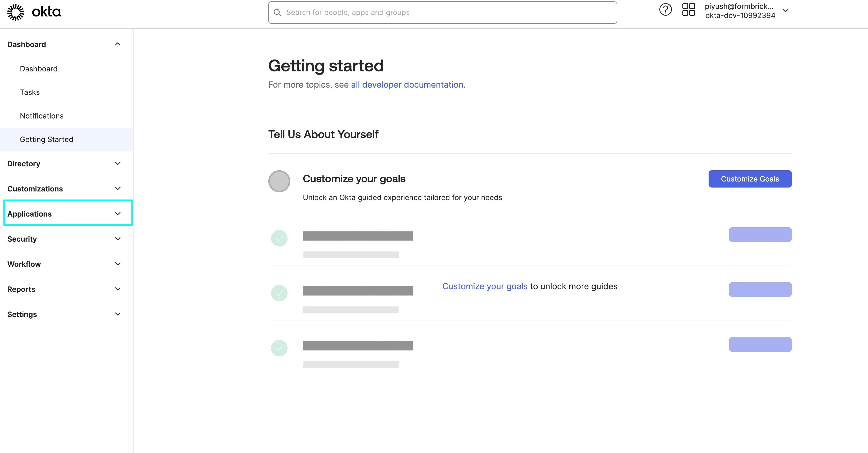Expand the Directory section
This screenshot has width=868, height=453.
118,164
